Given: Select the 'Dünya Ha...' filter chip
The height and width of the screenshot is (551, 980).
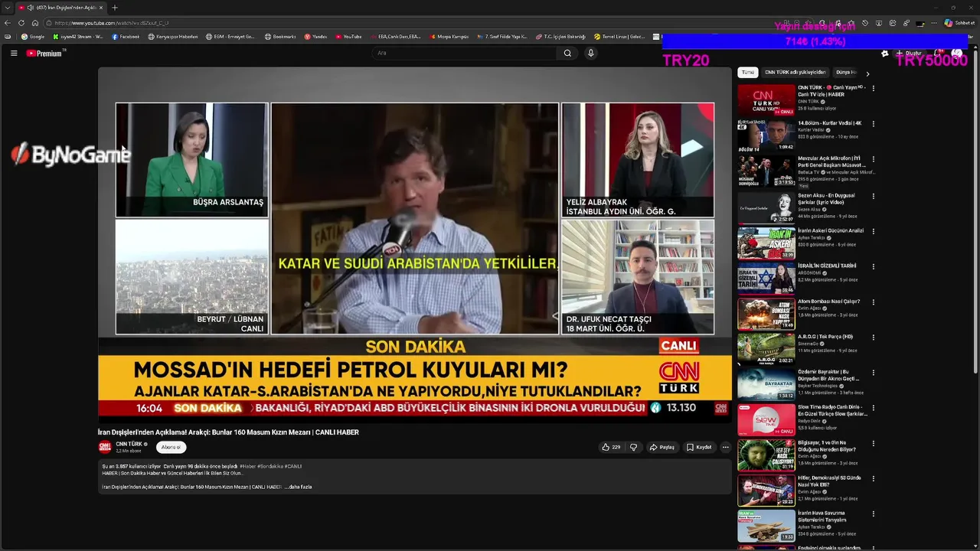Looking at the screenshot, I should point(847,73).
